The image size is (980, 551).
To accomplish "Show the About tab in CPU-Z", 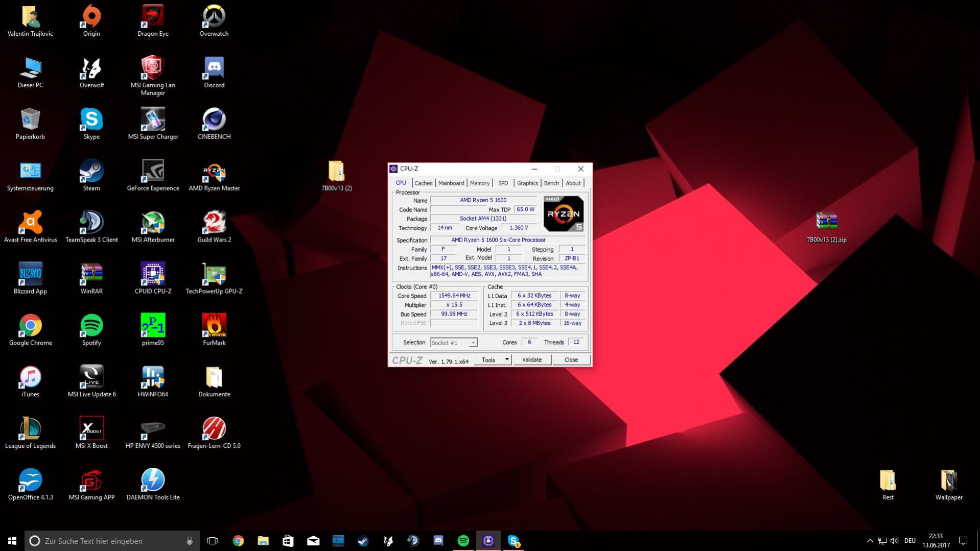I will point(573,183).
